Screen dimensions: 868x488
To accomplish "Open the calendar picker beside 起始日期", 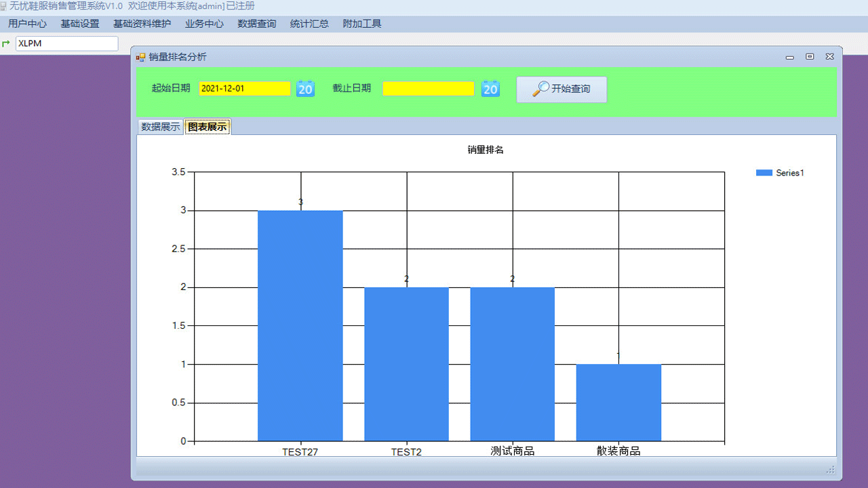I will [305, 88].
